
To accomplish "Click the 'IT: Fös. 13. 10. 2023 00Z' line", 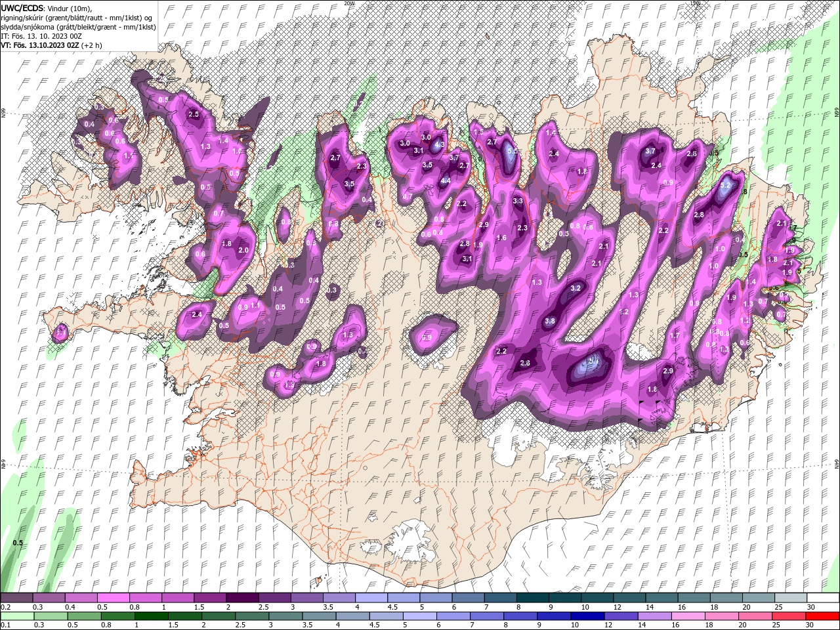I will (x=41, y=35).
